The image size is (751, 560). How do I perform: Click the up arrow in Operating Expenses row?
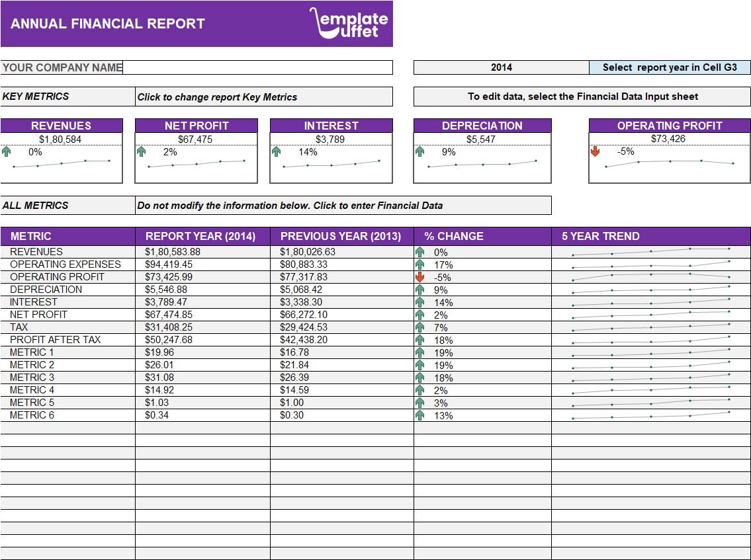(x=420, y=264)
